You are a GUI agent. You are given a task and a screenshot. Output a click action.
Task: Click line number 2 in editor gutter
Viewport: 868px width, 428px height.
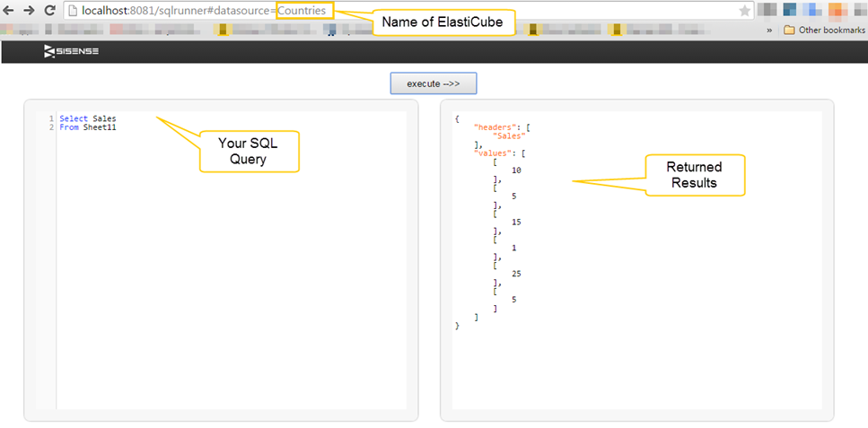pos(51,127)
